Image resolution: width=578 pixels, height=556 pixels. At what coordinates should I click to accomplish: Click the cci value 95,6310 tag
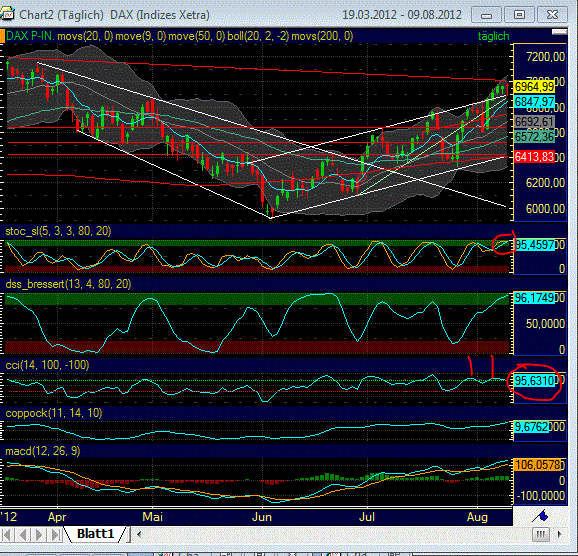coord(535,381)
